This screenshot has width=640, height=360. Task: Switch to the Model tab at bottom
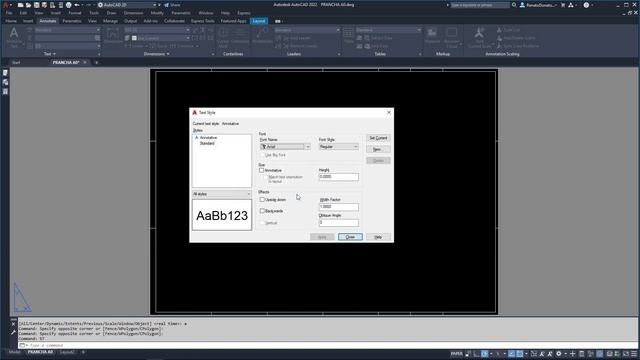coord(14,352)
